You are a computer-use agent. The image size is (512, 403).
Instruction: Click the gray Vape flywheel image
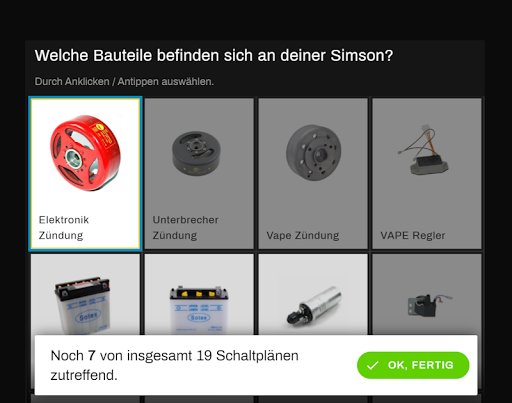[x=313, y=153]
